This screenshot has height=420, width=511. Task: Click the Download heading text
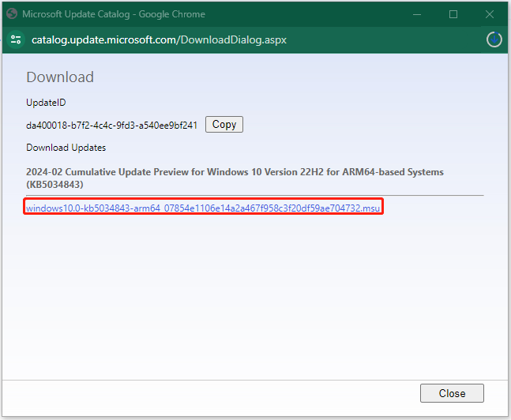point(60,77)
